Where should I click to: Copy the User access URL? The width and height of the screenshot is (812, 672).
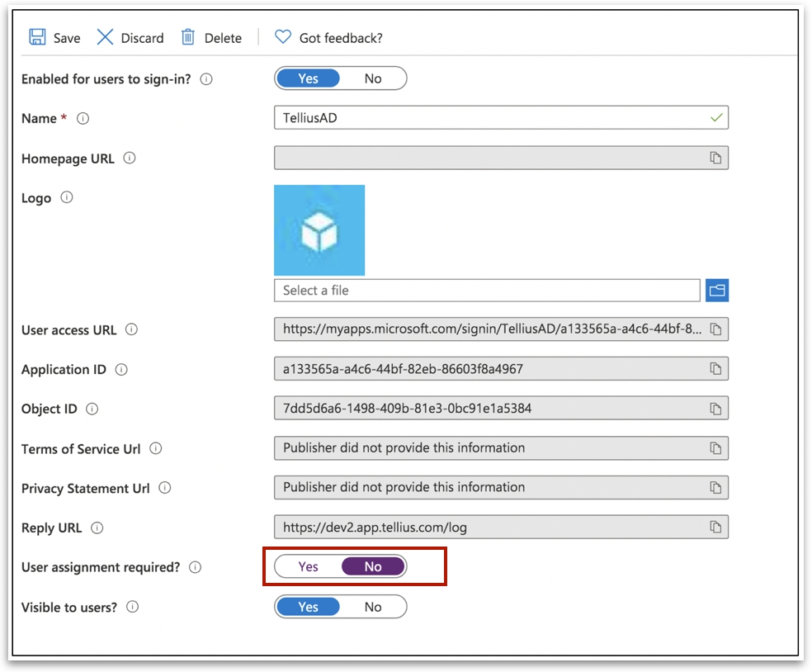tap(715, 329)
